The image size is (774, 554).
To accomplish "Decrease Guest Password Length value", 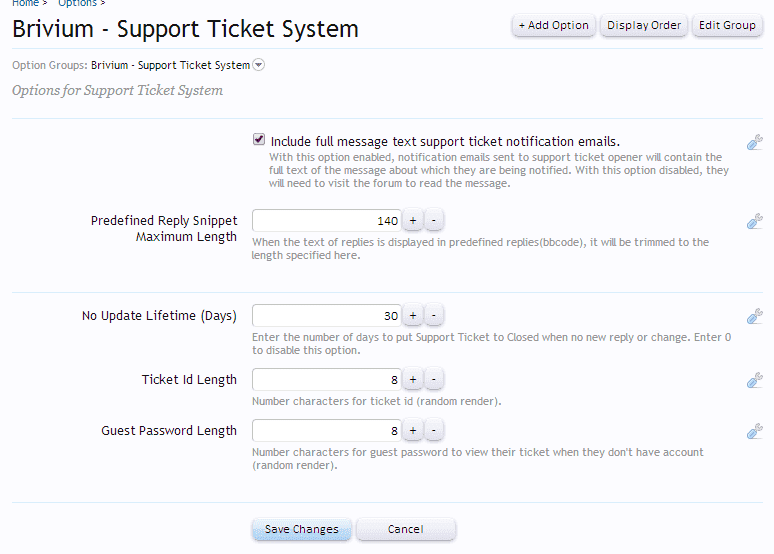I will (434, 431).
